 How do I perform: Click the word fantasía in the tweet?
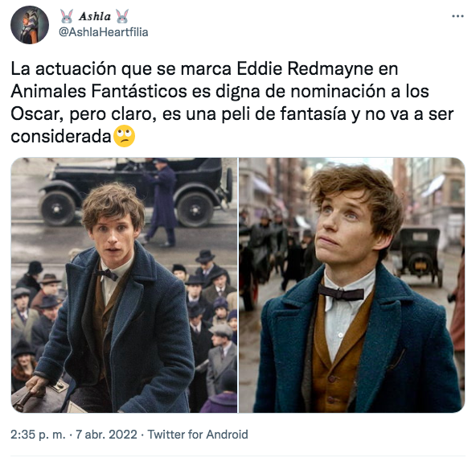tap(313, 114)
